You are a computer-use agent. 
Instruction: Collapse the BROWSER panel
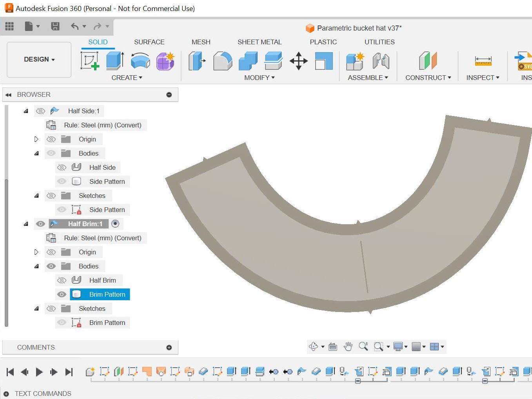click(x=9, y=94)
